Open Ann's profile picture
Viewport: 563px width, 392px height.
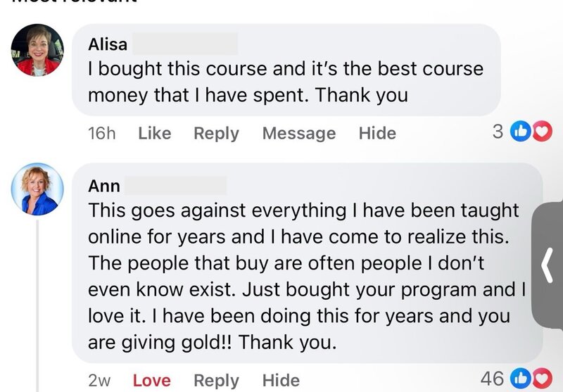[38, 189]
